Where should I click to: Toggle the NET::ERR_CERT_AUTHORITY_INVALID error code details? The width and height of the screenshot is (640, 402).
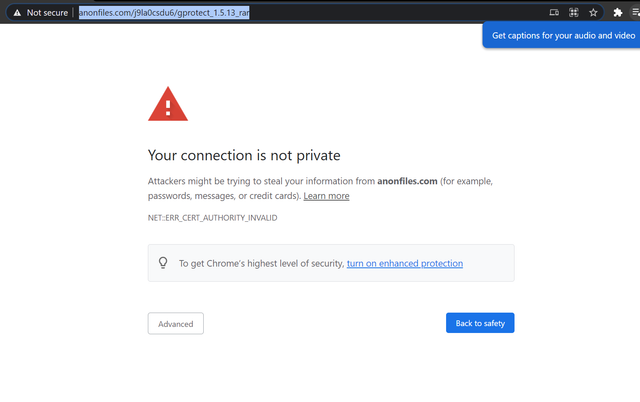tap(212, 218)
